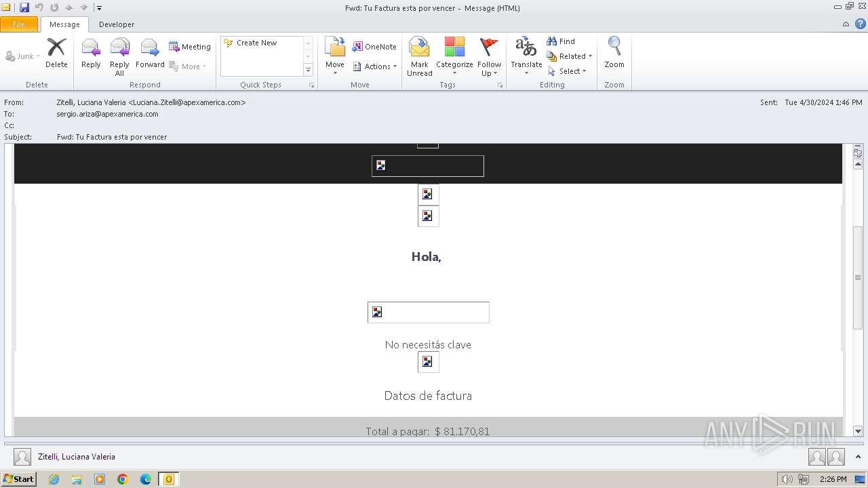Click the volume speaker tray icon
This screenshot has height=488, width=868.
[787, 479]
